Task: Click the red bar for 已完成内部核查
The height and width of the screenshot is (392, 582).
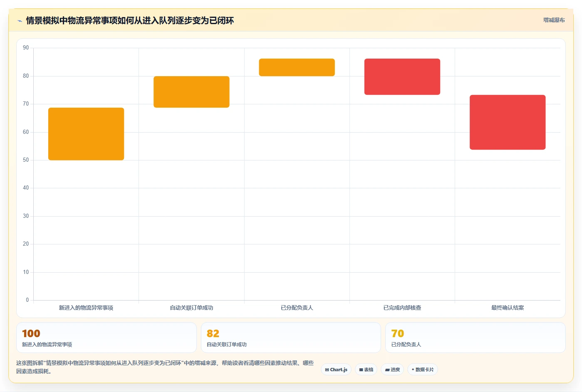Action: pyautogui.click(x=402, y=76)
